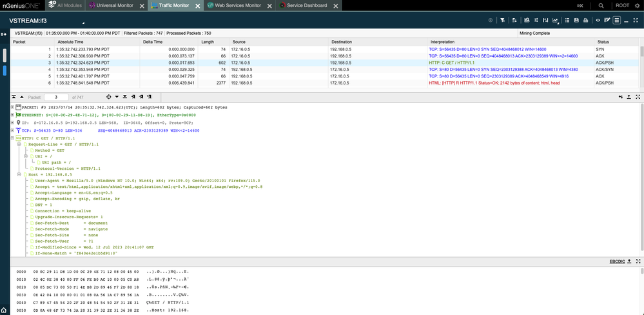Expand the TCP layer node
Viewport: 644px width, 315px height.
point(14,129)
